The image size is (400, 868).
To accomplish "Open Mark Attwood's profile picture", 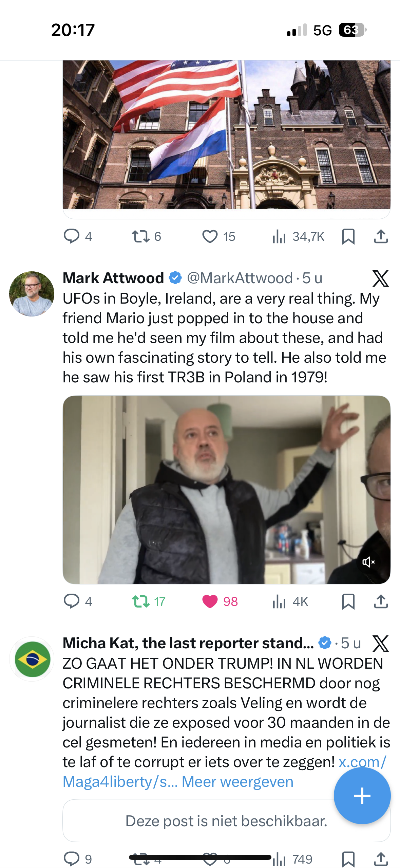I will coord(32,294).
